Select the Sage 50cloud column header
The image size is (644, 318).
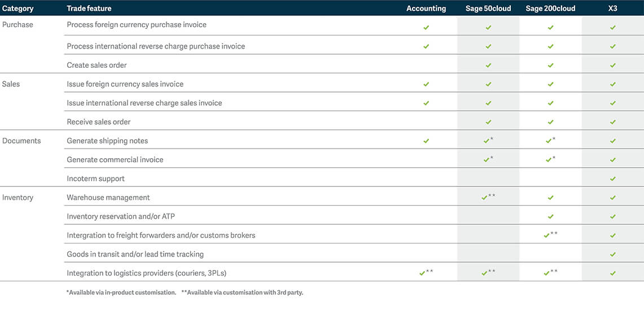click(488, 8)
